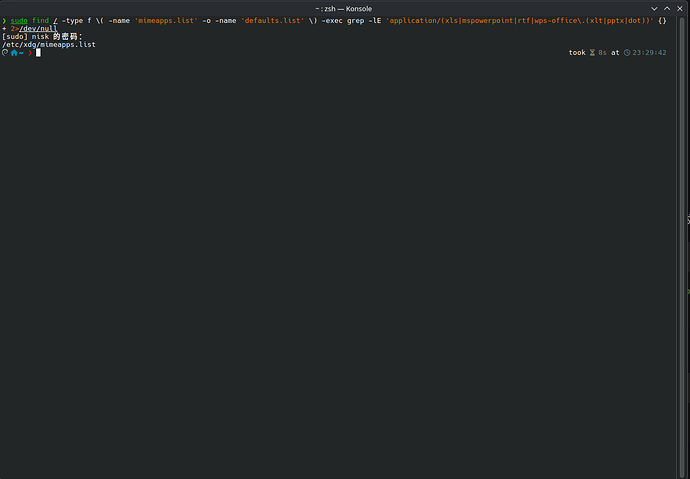690x479 pixels.
Task: Click the terminal vertical scrollbar
Action: [x=682, y=246]
